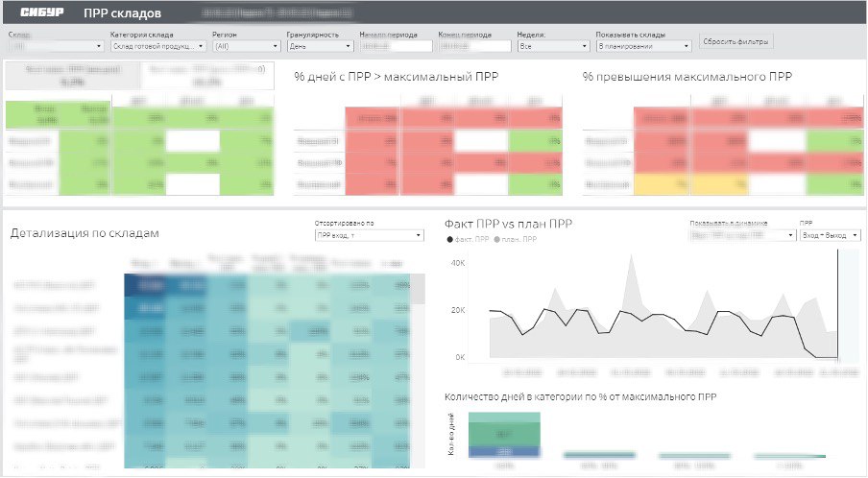Viewport: 868px width, 478px height.
Task: Open the ПРР Вход + Выход dropdown
Action: click(831, 235)
